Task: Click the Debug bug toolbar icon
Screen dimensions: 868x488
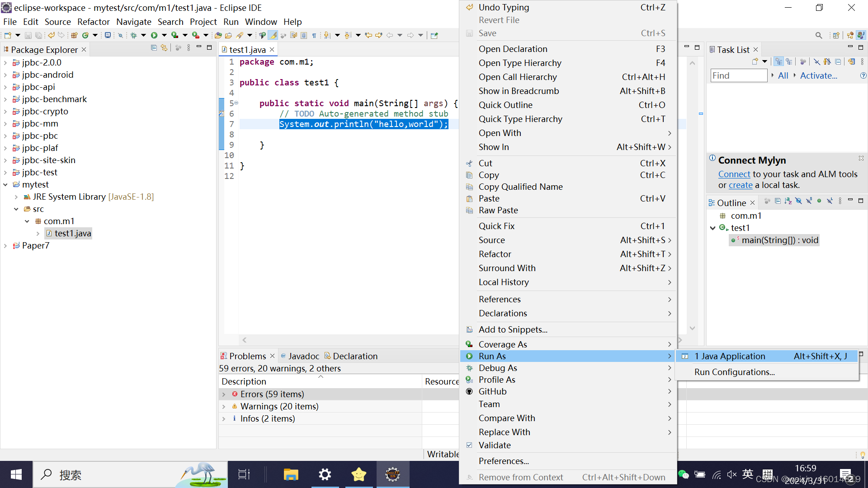Action: point(133,35)
